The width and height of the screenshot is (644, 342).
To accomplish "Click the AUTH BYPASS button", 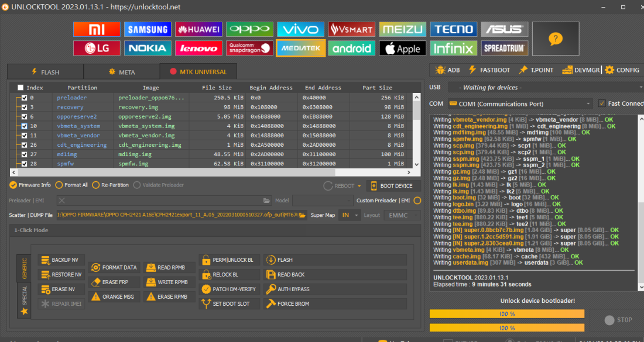I will (x=335, y=289).
